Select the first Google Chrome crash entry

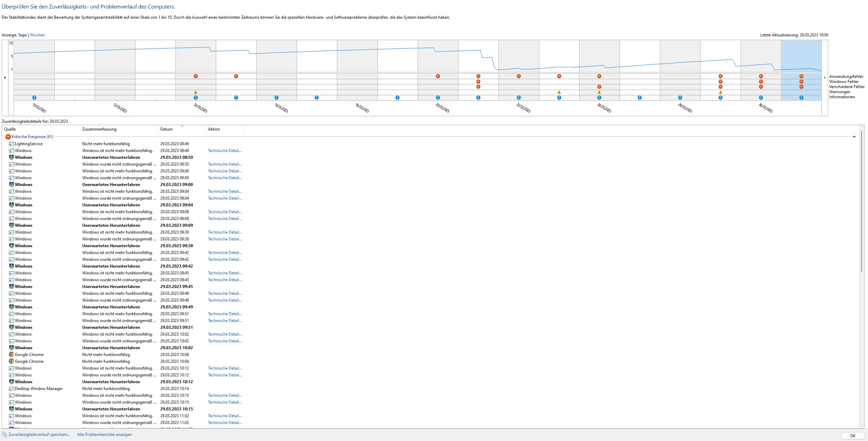click(29, 355)
